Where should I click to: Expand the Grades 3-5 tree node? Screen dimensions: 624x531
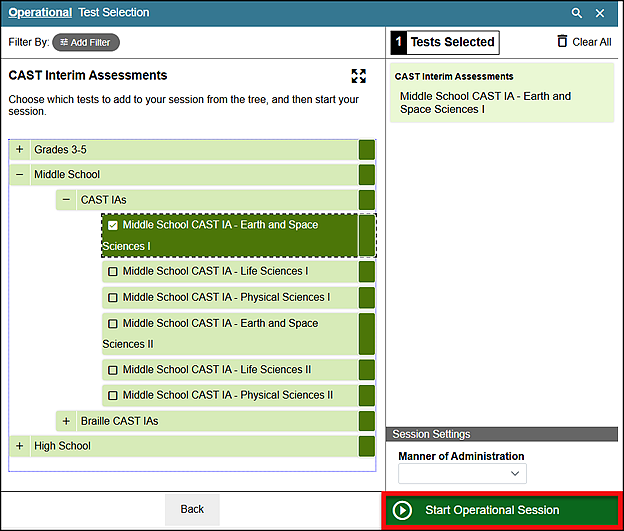click(20, 150)
